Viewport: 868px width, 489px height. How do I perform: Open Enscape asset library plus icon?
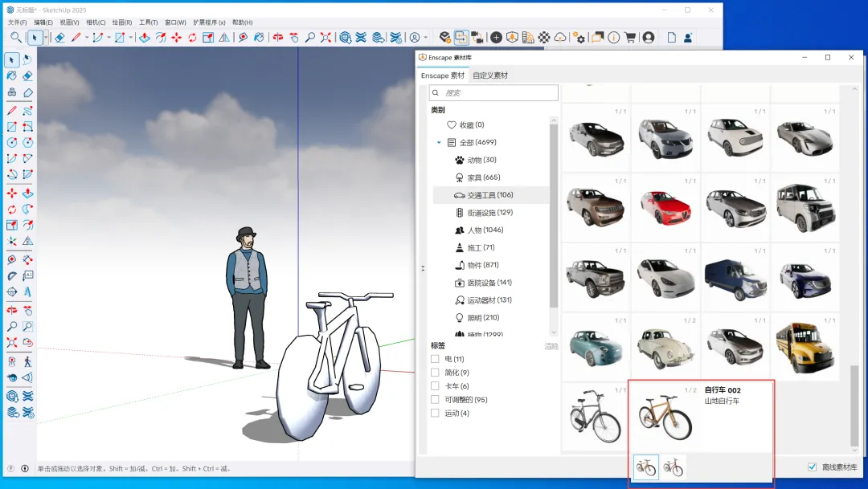point(497,37)
